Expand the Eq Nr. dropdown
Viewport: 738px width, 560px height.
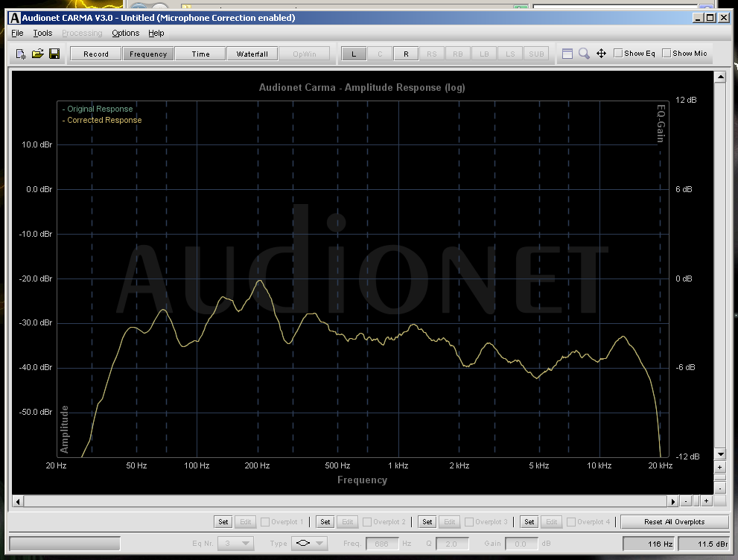(x=245, y=544)
